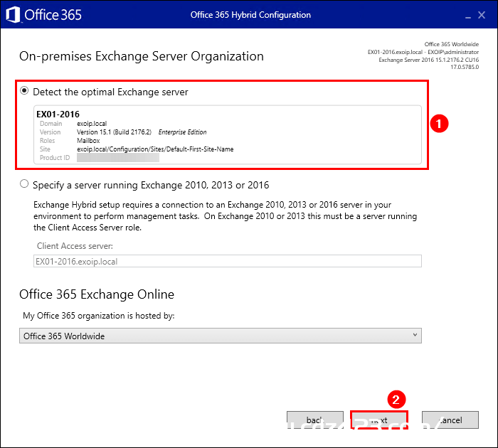The width and height of the screenshot is (498, 448).
Task: Click the Default-First-Site-Name site path
Action: [155, 149]
